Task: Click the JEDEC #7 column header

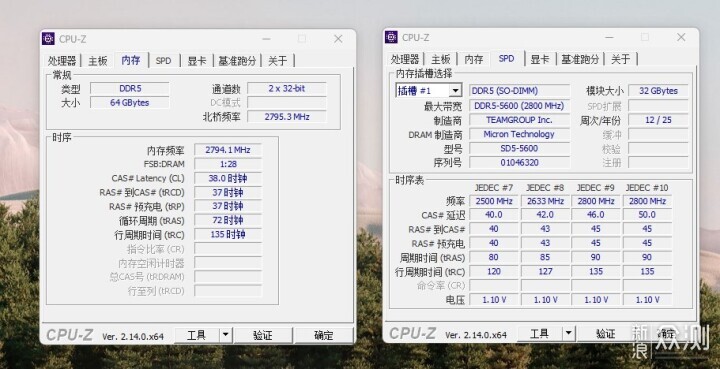Action: [x=494, y=188]
